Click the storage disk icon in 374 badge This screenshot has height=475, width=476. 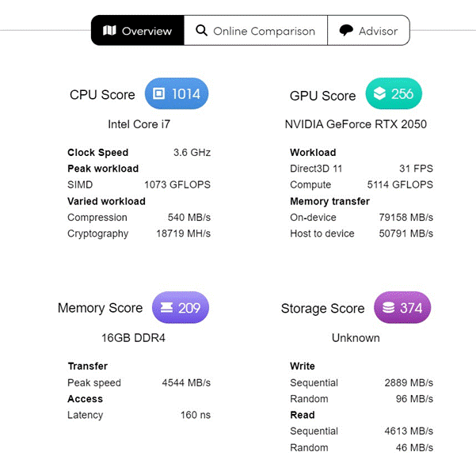point(388,307)
